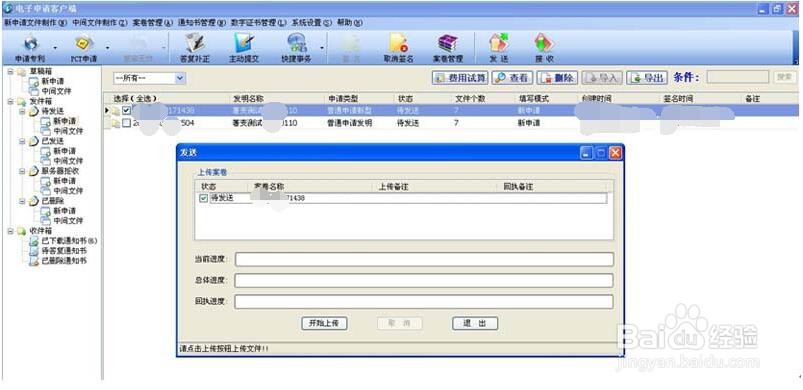Click the 费用试算 button
Image resolution: width=803 pixels, height=390 pixels.
pyautogui.click(x=460, y=78)
